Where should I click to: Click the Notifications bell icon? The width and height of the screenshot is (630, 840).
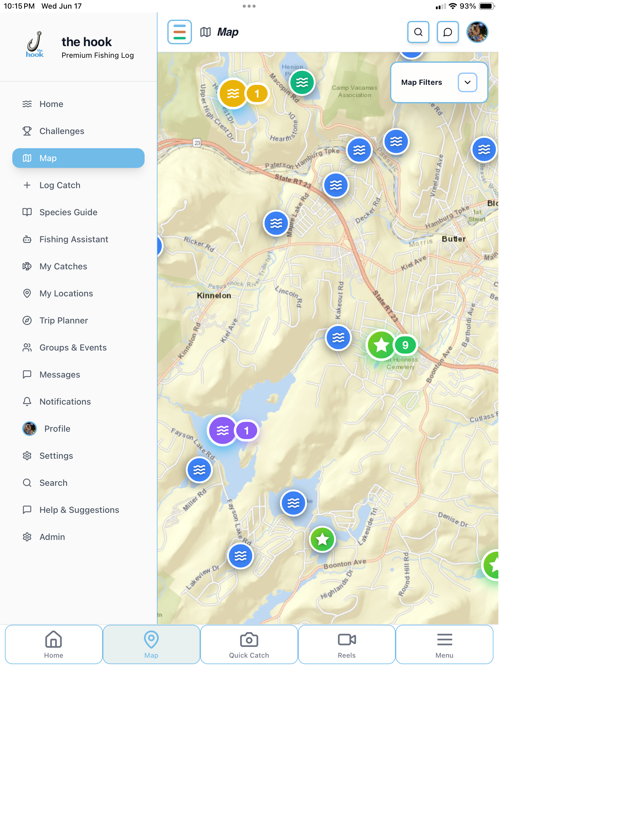click(x=27, y=402)
